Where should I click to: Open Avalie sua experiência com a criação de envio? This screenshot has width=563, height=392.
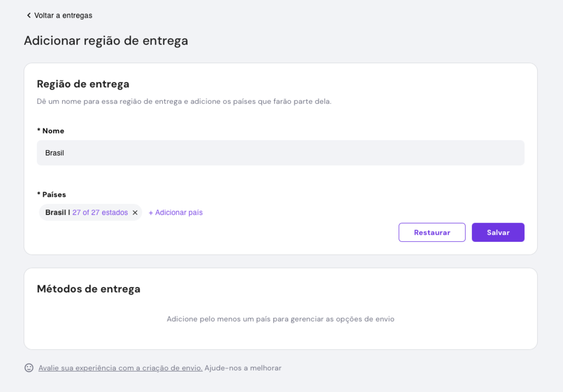tap(119, 368)
